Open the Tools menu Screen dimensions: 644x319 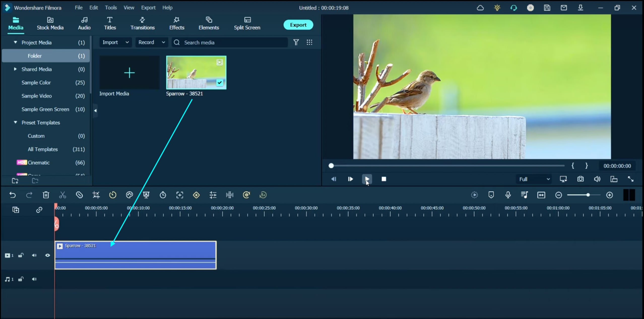coord(111,8)
